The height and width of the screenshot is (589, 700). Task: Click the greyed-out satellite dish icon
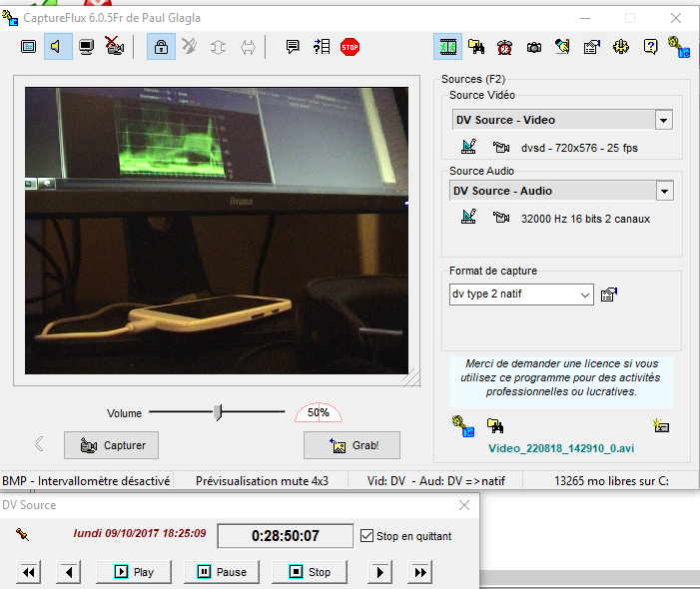click(190, 46)
